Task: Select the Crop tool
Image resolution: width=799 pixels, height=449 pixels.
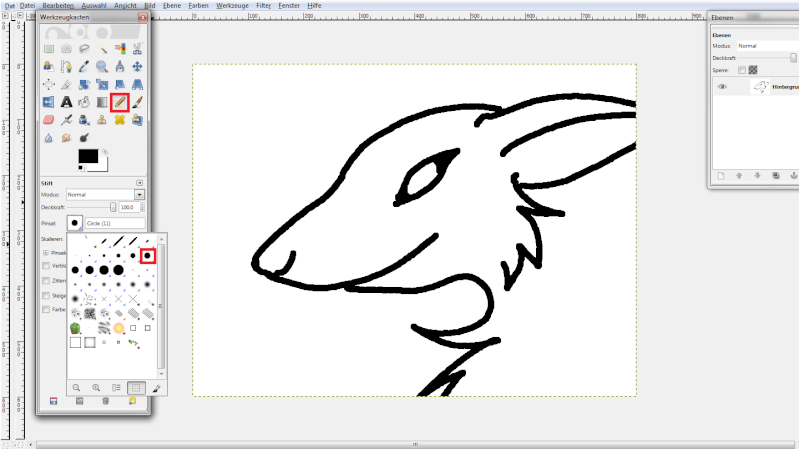Action: click(x=66, y=85)
